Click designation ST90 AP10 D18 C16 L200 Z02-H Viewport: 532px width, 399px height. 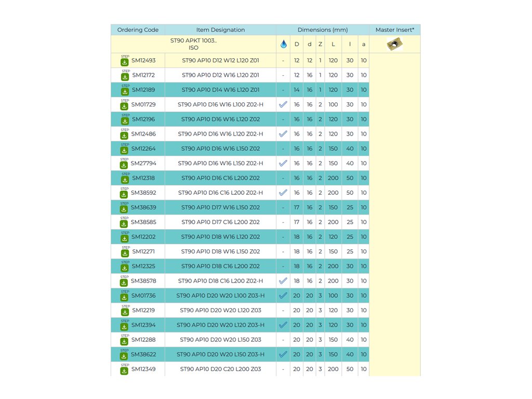(x=220, y=281)
